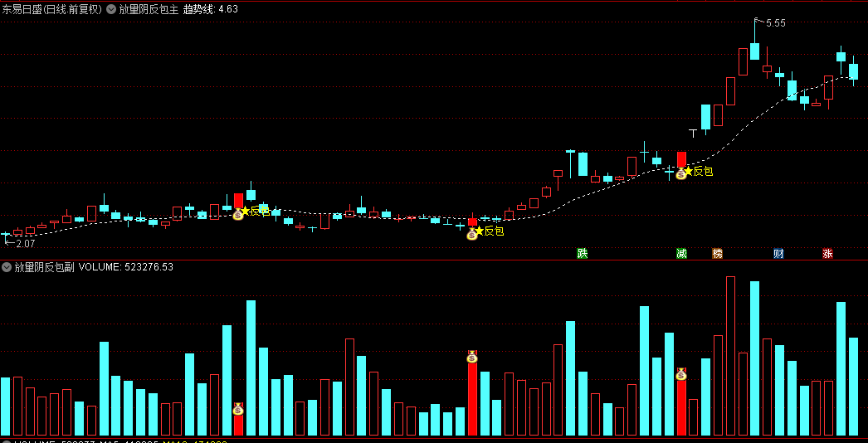The image size is (868, 443).
Task: Click the cyan candle topped by the 5.55 label
Action: pos(754,51)
